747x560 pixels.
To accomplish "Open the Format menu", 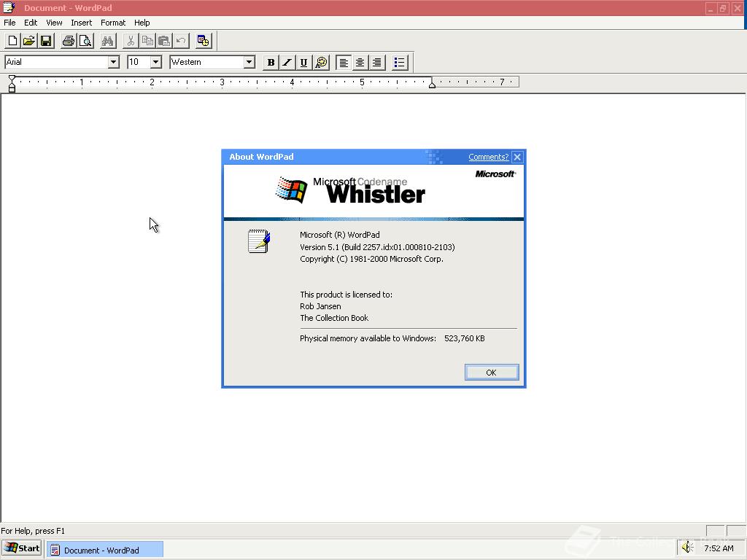I will [113, 23].
